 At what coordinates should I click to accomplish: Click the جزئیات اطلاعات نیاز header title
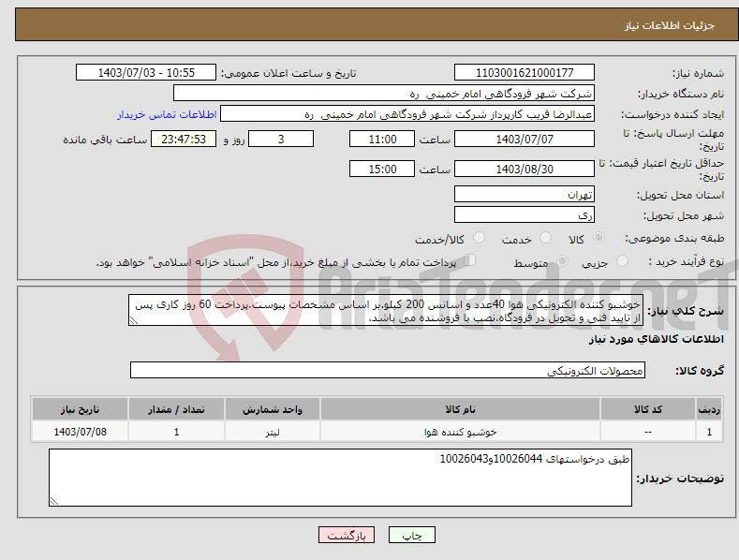(670, 25)
